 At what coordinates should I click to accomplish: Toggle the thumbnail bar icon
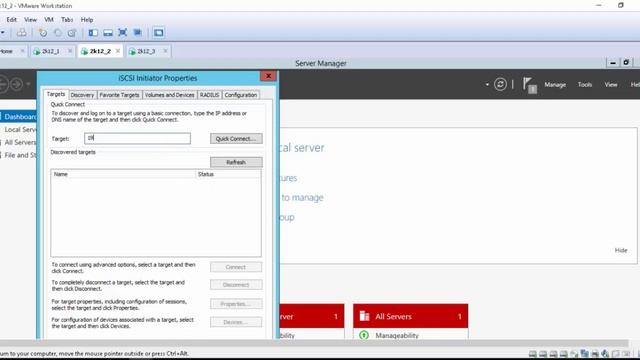tap(108, 33)
